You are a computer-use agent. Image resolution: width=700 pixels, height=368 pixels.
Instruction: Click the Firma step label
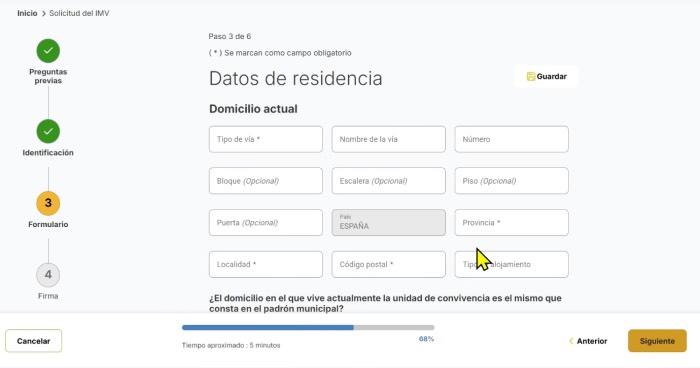[48, 296]
